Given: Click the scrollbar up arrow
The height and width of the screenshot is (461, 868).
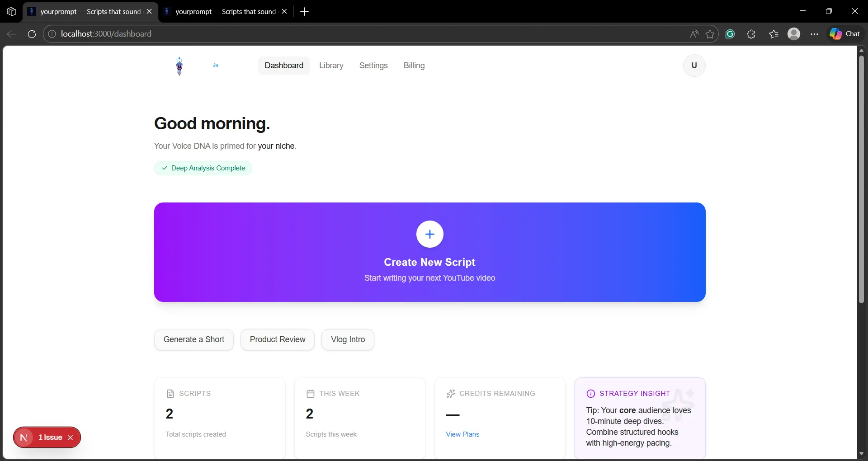Looking at the screenshot, I should click(x=861, y=50).
